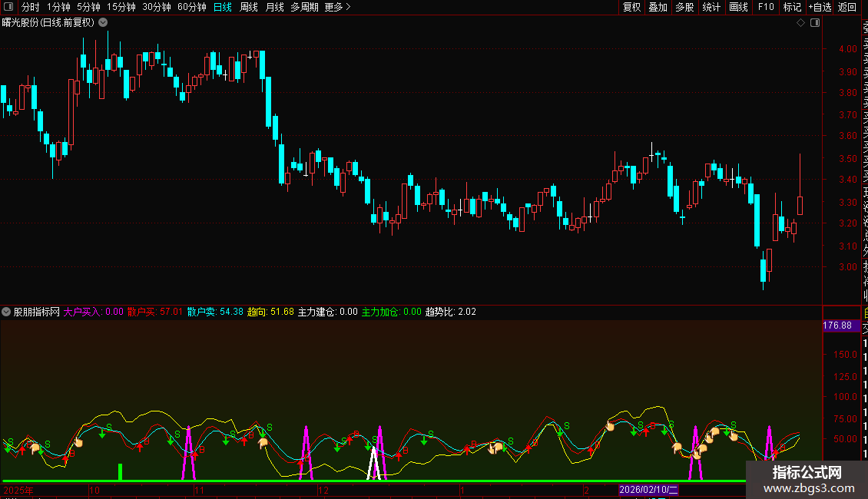Select the 5分钟 period
Screen dimensions: 868x499
tap(88, 7)
